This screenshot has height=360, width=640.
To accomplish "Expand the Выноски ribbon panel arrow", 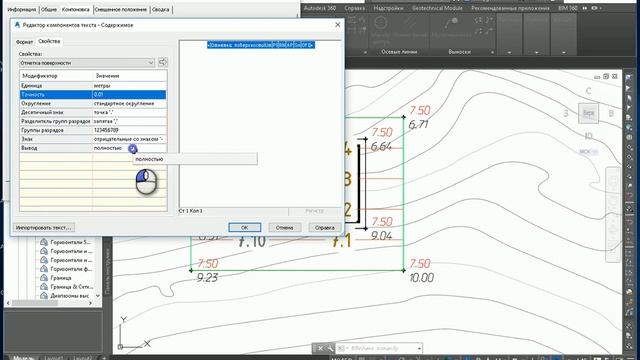I will pos(492,52).
